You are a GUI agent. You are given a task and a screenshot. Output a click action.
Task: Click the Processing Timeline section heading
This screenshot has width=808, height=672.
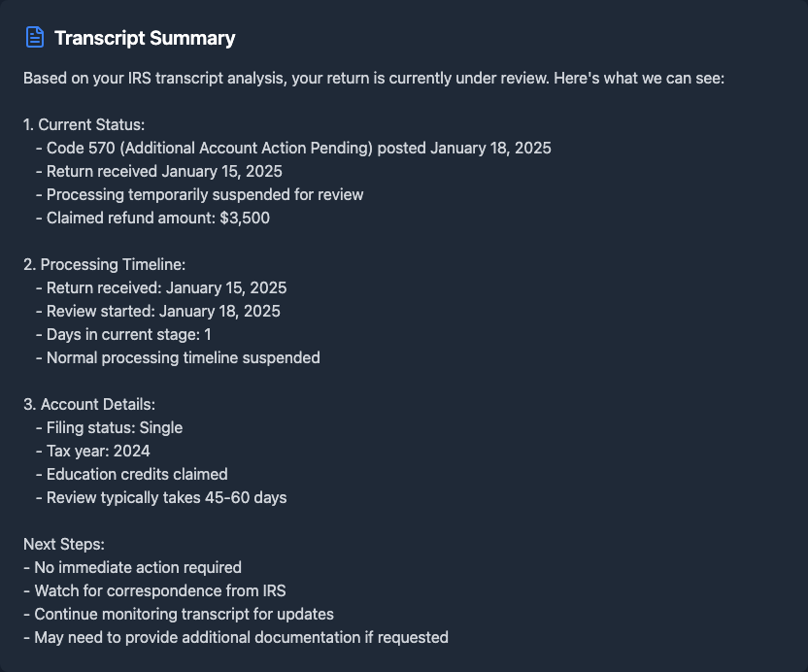[104, 264]
